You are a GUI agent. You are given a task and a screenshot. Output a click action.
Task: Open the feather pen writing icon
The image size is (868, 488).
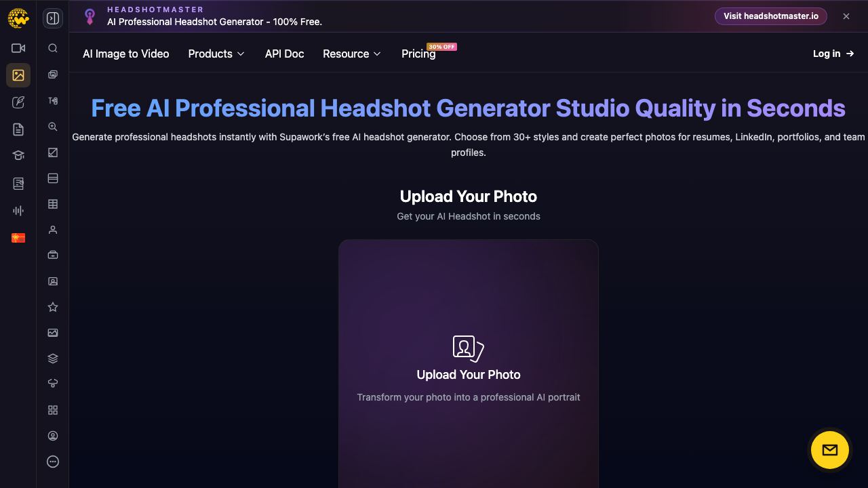click(x=18, y=102)
